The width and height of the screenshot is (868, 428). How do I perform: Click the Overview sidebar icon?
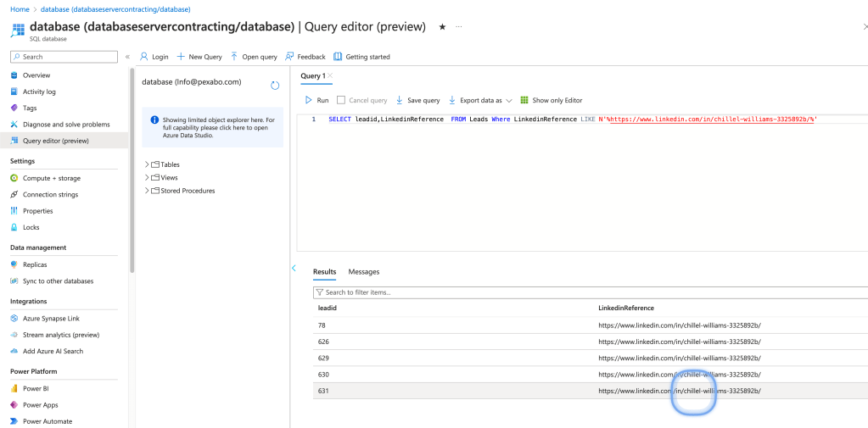pyautogui.click(x=14, y=75)
